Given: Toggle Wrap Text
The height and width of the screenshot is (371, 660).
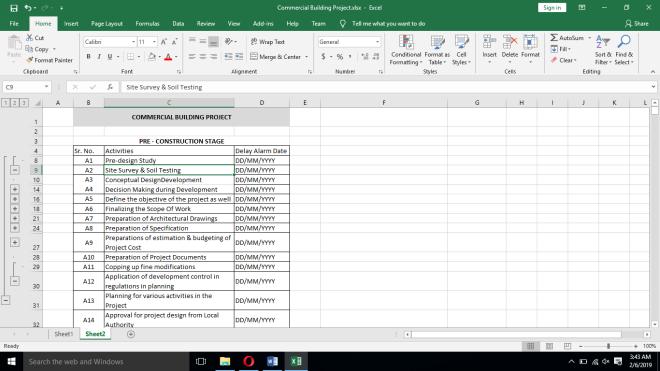Looking at the screenshot, I should tap(268, 42).
